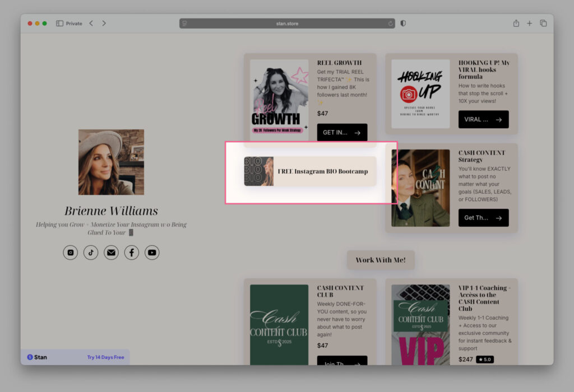Go forward to the next page
Screen dimensions: 574x392
tap(104, 24)
